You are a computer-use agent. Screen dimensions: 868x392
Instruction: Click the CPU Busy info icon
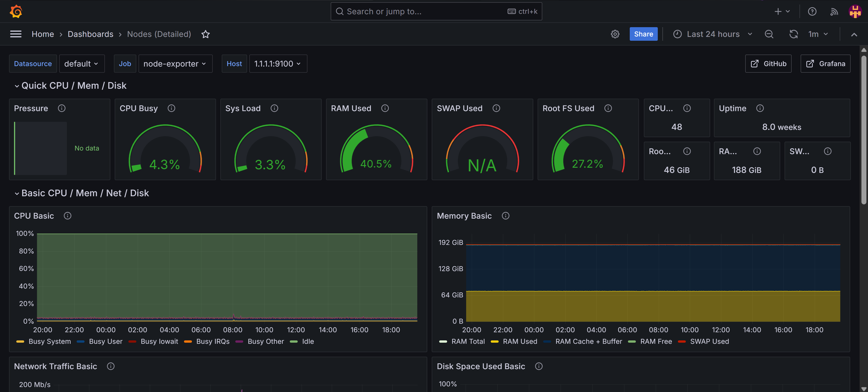click(171, 108)
